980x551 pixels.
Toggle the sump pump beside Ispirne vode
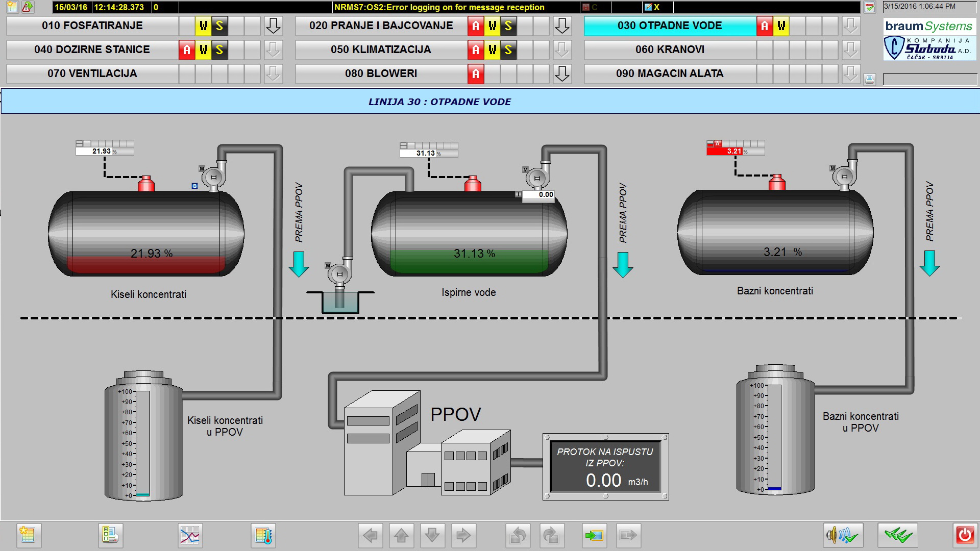[x=339, y=274]
